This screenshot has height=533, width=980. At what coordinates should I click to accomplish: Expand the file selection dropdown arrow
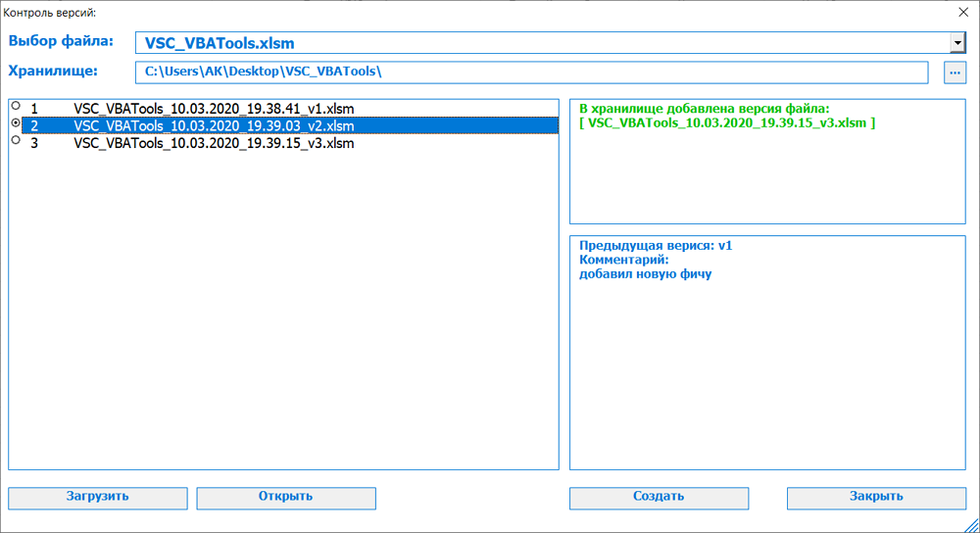[957, 42]
